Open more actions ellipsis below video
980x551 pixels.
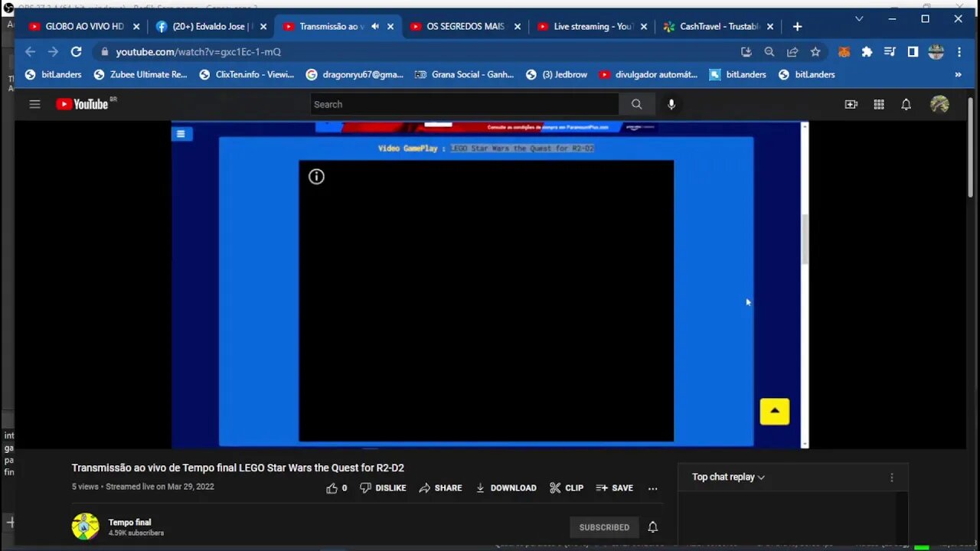click(652, 487)
